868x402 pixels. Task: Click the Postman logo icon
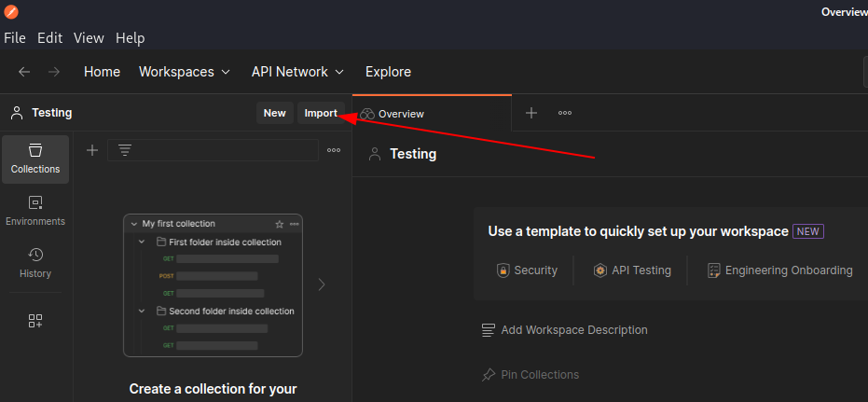11,11
